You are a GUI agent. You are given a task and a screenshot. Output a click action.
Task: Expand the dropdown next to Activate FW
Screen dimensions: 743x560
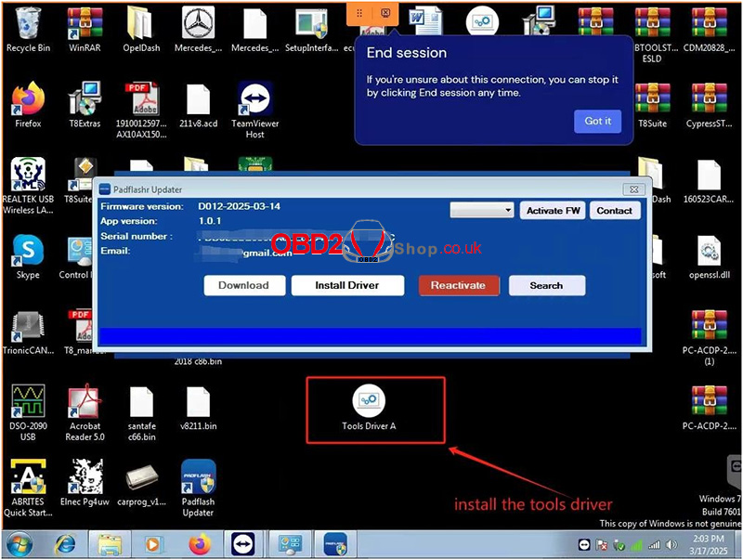[x=505, y=211]
